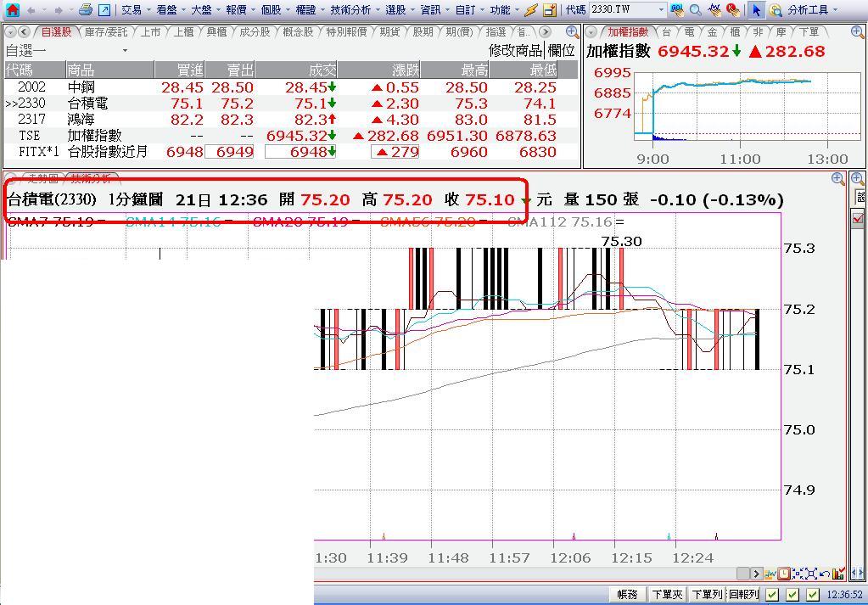The width and height of the screenshot is (868, 605).
Task: Select the 2002 中鋼 row
Action: tap(291, 87)
